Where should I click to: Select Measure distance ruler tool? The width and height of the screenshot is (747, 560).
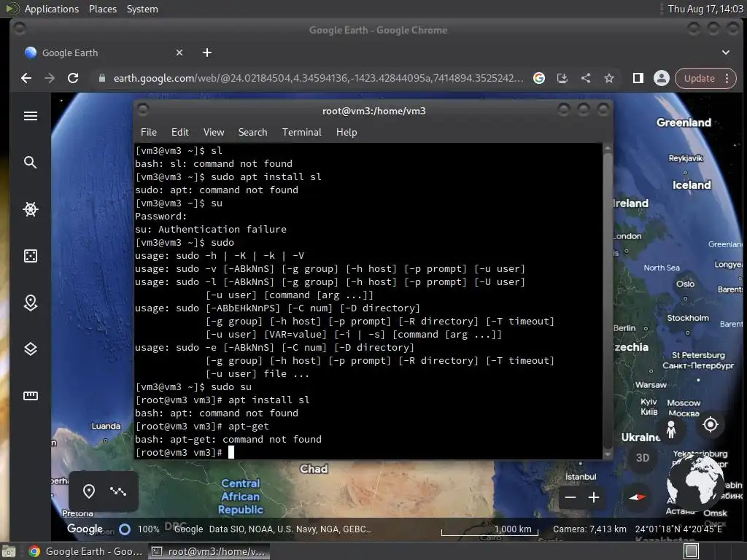[31, 396]
